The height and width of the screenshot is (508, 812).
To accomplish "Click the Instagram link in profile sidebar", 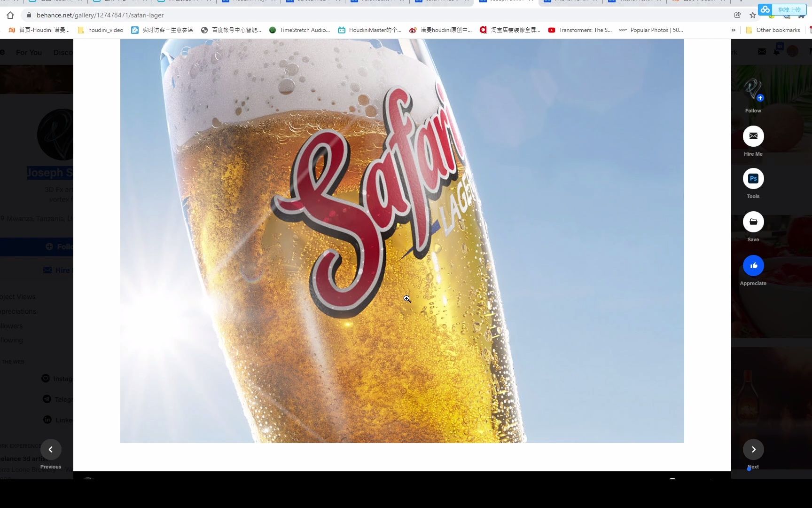I will 57,379.
